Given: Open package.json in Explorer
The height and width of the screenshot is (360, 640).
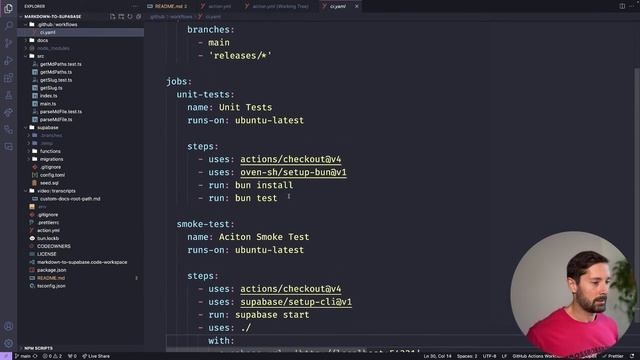Looking at the screenshot, I should [x=51, y=270].
